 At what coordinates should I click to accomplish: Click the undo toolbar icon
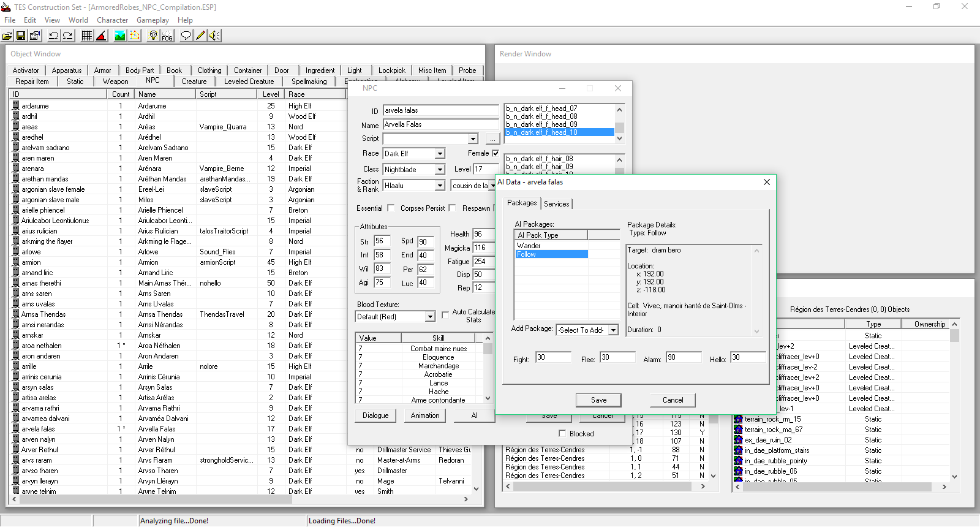(x=54, y=36)
